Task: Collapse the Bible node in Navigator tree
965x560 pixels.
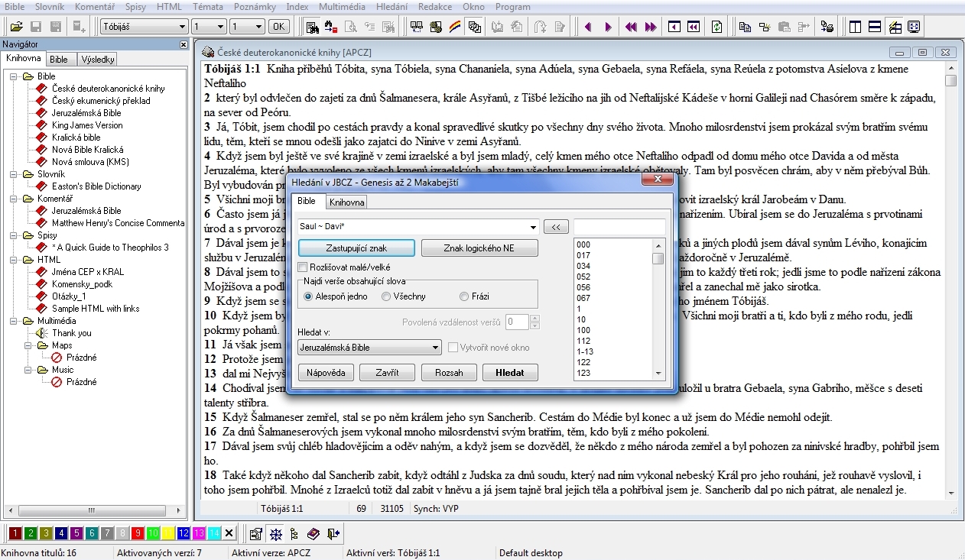Action: coord(14,76)
